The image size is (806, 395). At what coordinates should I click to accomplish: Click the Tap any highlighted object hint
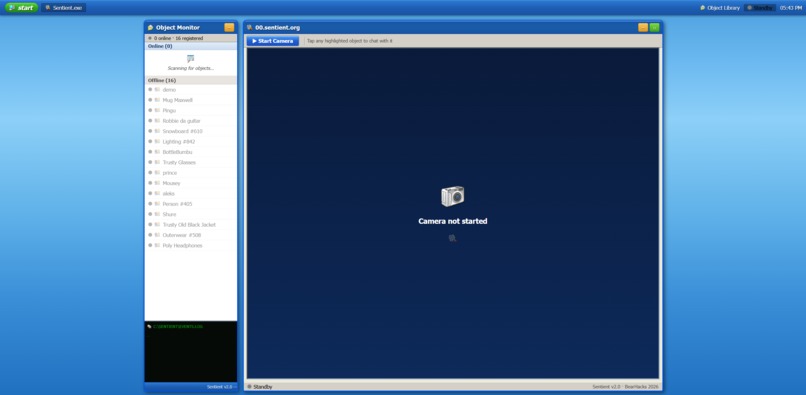[x=350, y=41]
